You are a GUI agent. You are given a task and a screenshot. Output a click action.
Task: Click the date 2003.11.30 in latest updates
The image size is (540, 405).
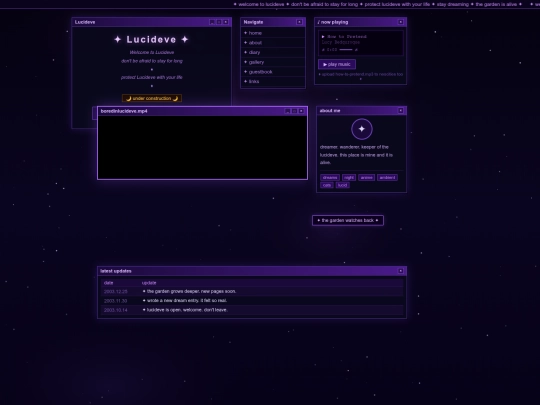pos(116,301)
